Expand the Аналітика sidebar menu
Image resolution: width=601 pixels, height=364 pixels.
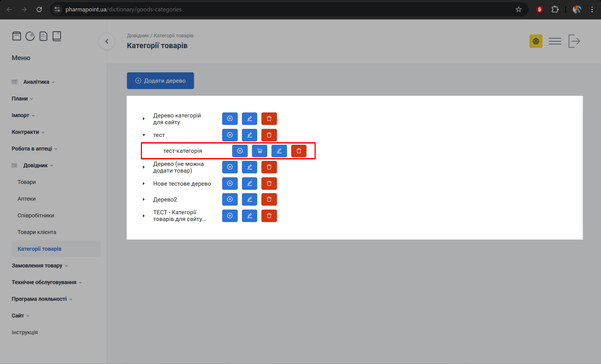(36, 82)
